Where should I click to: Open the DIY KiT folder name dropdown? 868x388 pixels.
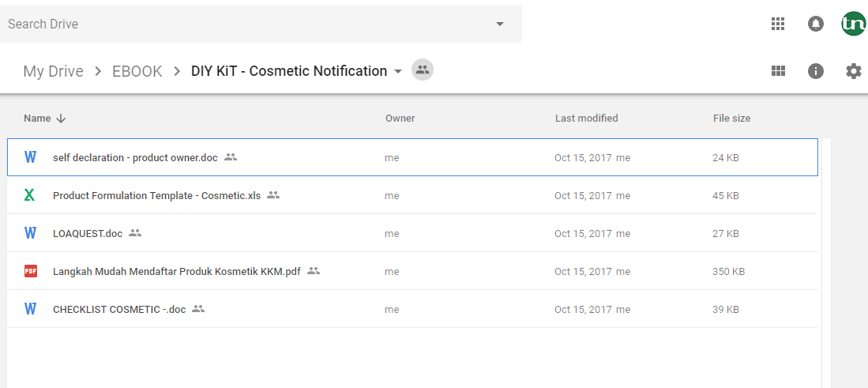397,71
